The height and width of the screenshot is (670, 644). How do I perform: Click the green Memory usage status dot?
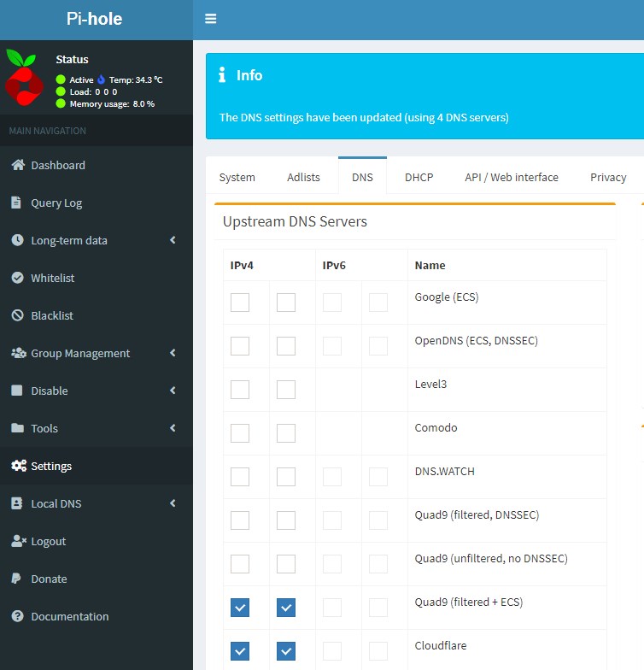pyautogui.click(x=61, y=103)
